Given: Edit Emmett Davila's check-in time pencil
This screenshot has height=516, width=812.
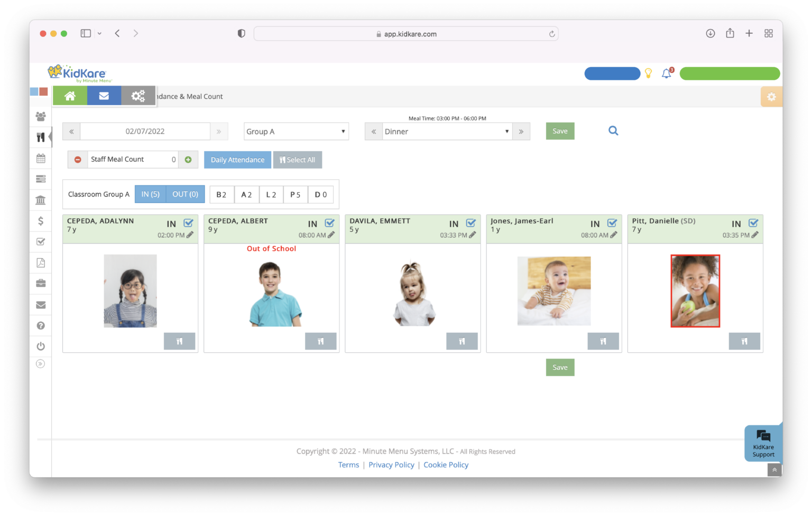Looking at the screenshot, I should tap(473, 235).
